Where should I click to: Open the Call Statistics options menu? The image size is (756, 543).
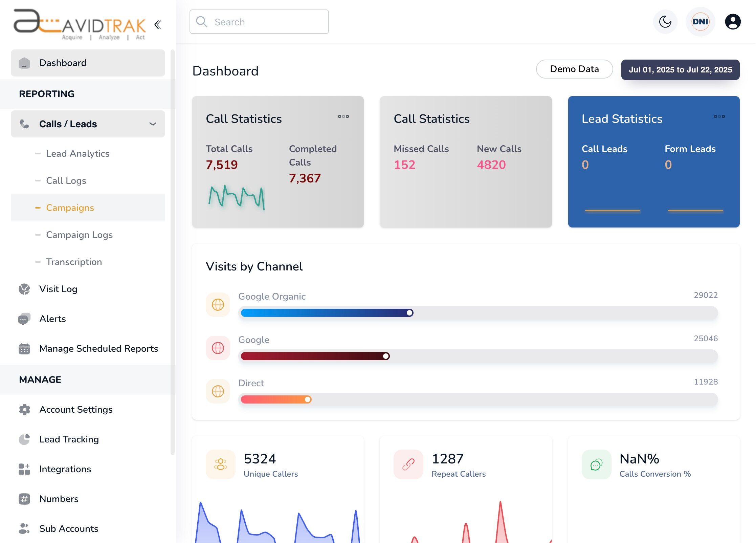coord(343,116)
